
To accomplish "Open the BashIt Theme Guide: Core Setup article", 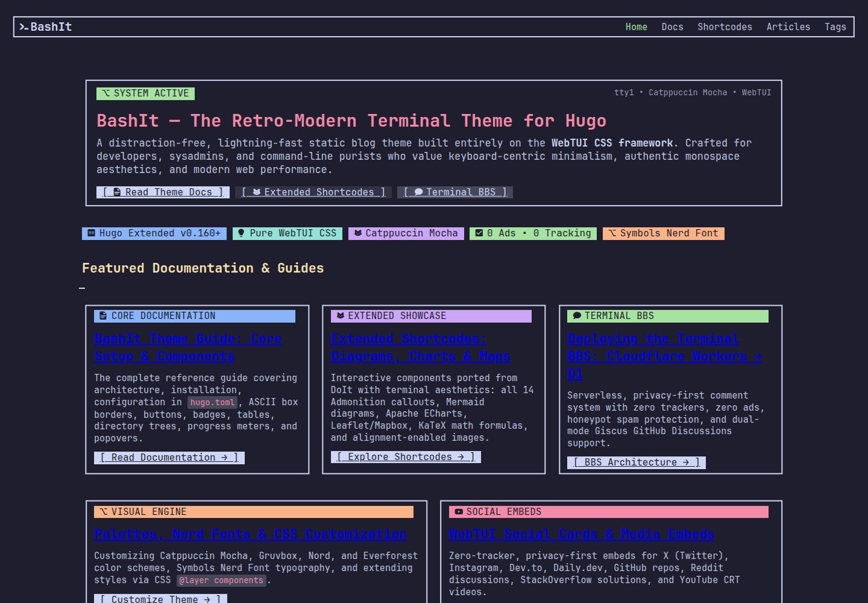I will point(187,348).
